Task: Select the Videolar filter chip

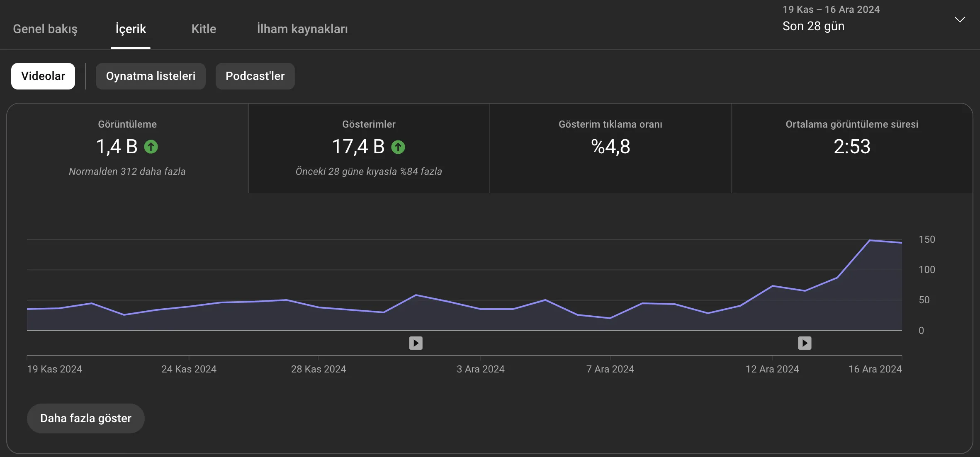Action: click(43, 76)
